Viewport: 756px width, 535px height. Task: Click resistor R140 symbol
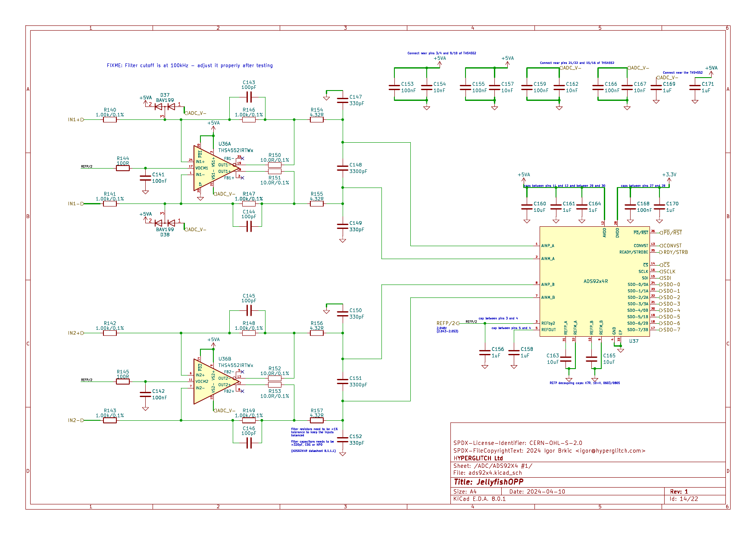click(110, 119)
